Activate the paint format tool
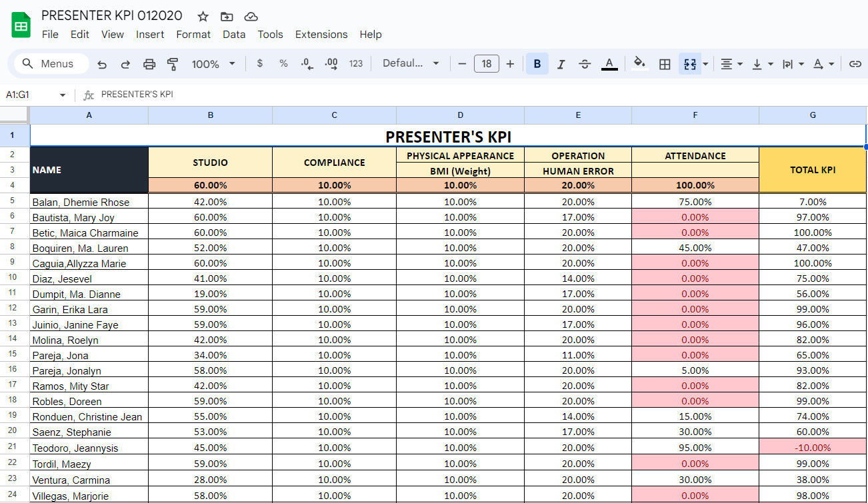 173,64
